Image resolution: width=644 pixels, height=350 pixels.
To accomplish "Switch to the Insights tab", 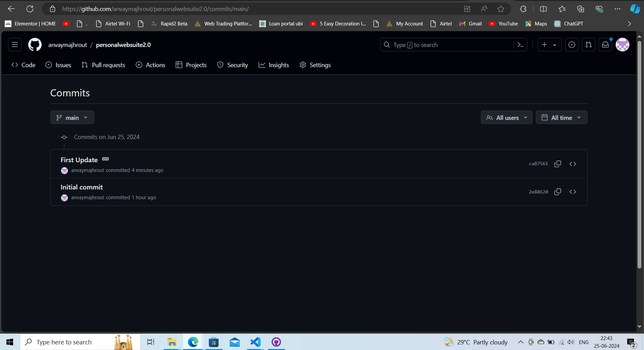I will click(x=274, y=65).
